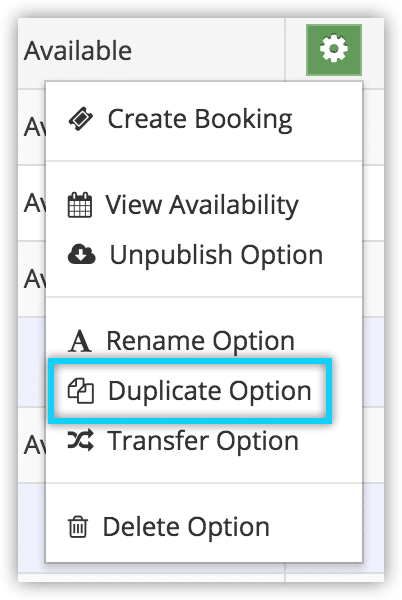Choose Create Booking from the menu
Screen dimensions: 402x600
[200, 119]
